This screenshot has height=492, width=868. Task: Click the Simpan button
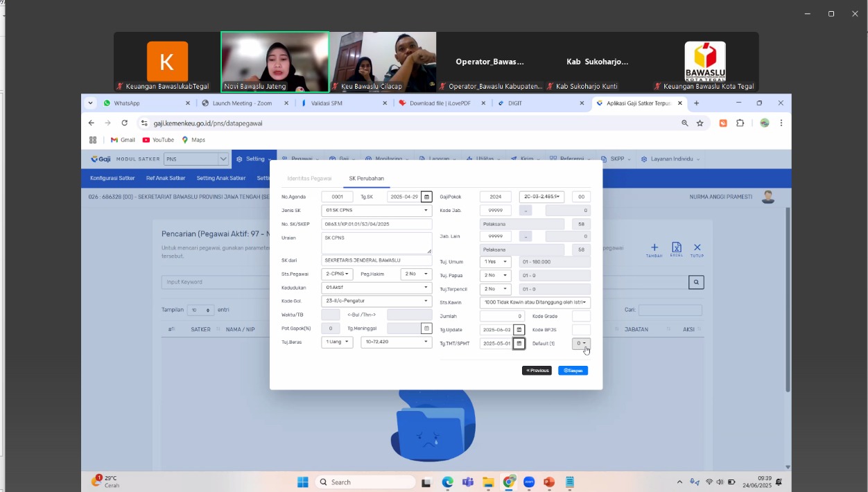[573, 371]
